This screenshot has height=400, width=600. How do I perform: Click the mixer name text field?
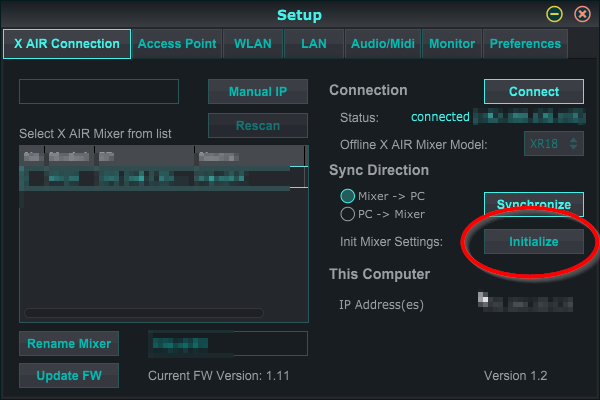click(228, 343)
